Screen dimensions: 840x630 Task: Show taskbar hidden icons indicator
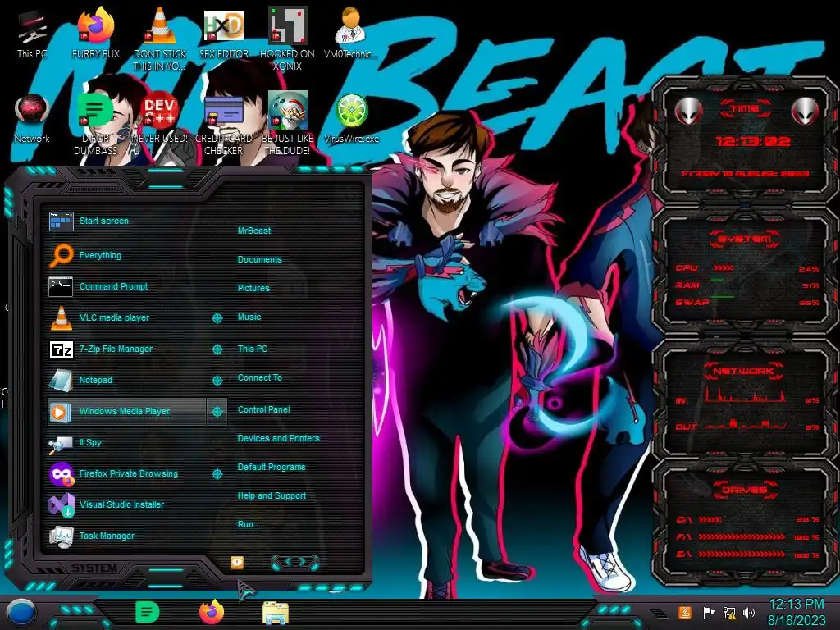(659, 614)
